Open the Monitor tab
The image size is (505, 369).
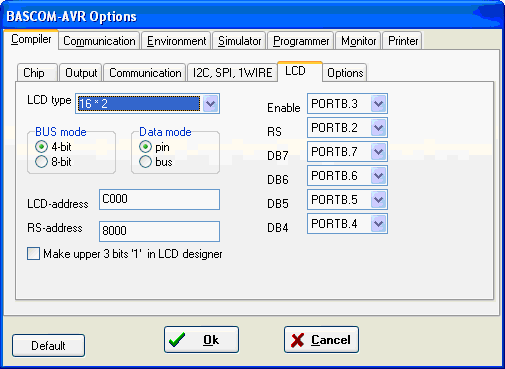(358, 41)
